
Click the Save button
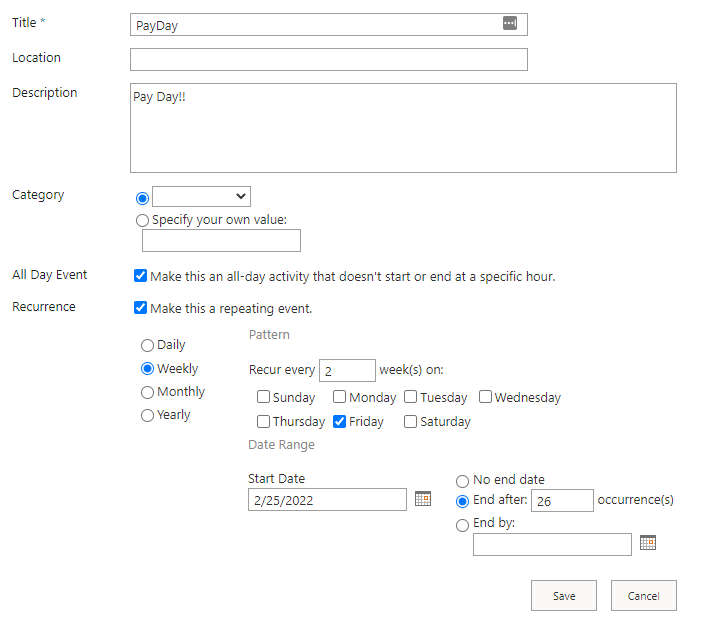tap(564, 596)
